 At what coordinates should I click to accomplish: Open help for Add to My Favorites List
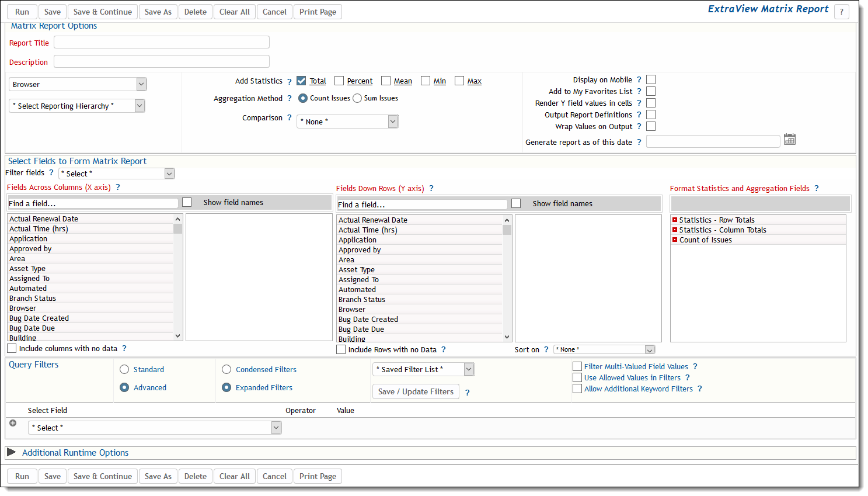[x=639, y=91]
